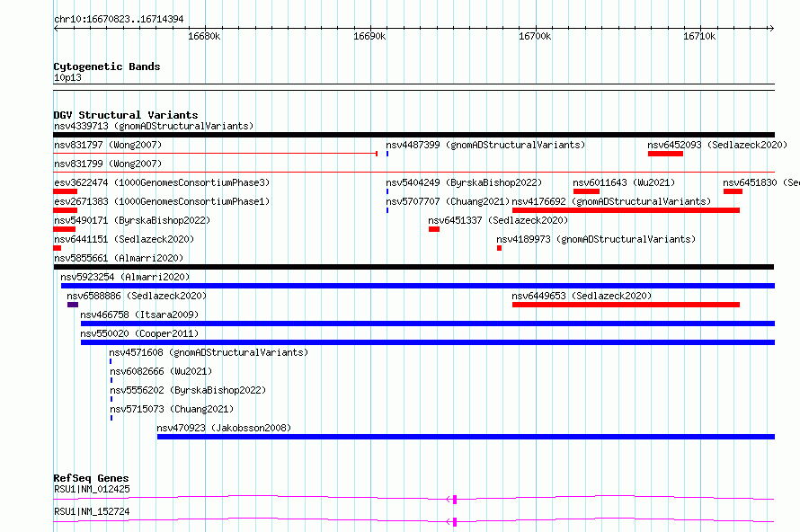This screenshot has height=532, width=800.
Task: Open nsv6441151 (Sedlazeck2020) variant
Action: click(x=124, y=239)
